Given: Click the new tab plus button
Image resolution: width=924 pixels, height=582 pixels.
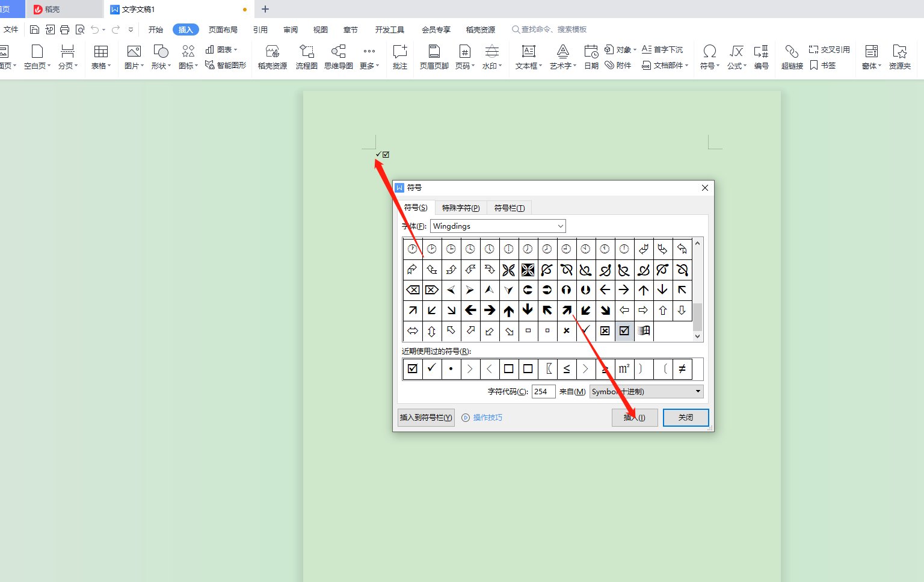Looking at the screenshot, I should coord(265,9).
